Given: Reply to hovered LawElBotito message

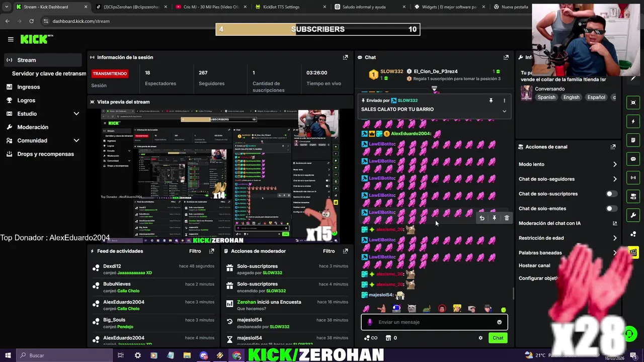Looking at the screenshot, I should pos(482,218).
